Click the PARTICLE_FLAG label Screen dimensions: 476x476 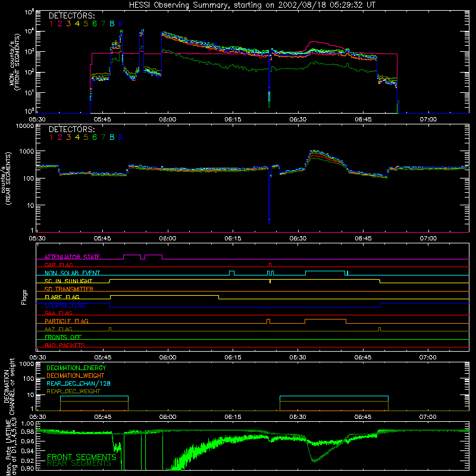click(67, 321)
